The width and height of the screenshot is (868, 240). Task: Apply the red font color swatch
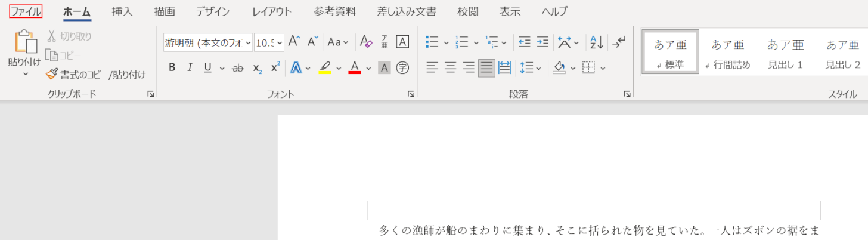[x=355, y=68]
